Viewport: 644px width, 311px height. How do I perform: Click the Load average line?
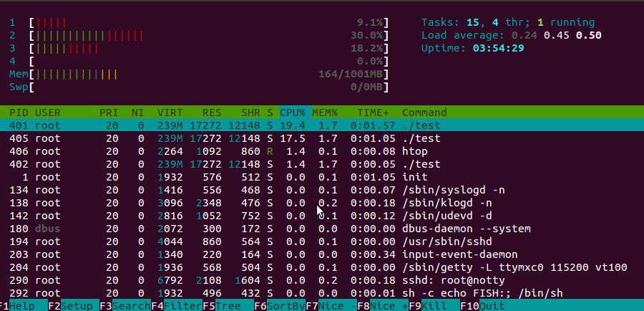(512, 35)
